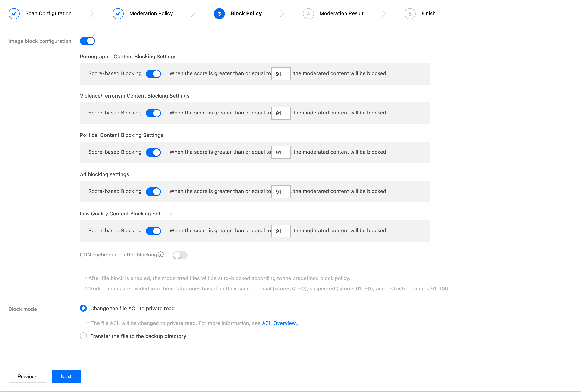Go back with the Previous button
581x392 pixels.
(27, 376)
